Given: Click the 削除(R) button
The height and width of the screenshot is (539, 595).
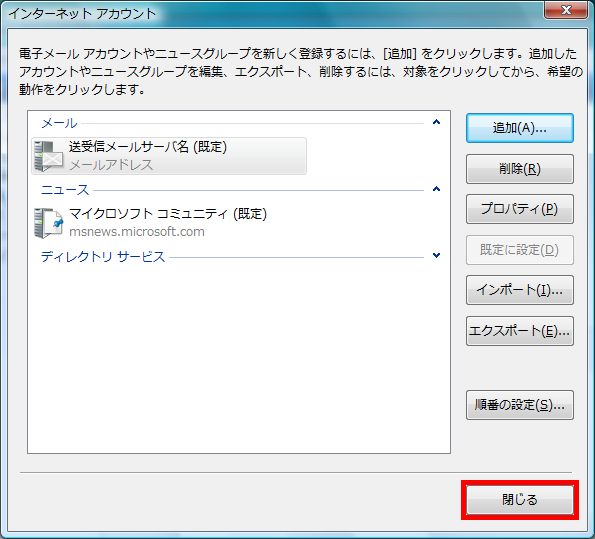Looking at the screenshot, I should coord(519,169).
